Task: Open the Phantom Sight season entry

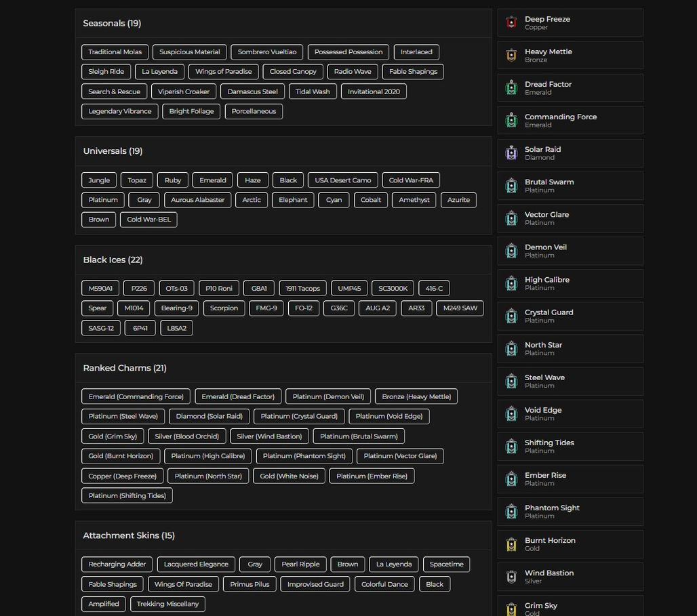Action: click(570, 511)
